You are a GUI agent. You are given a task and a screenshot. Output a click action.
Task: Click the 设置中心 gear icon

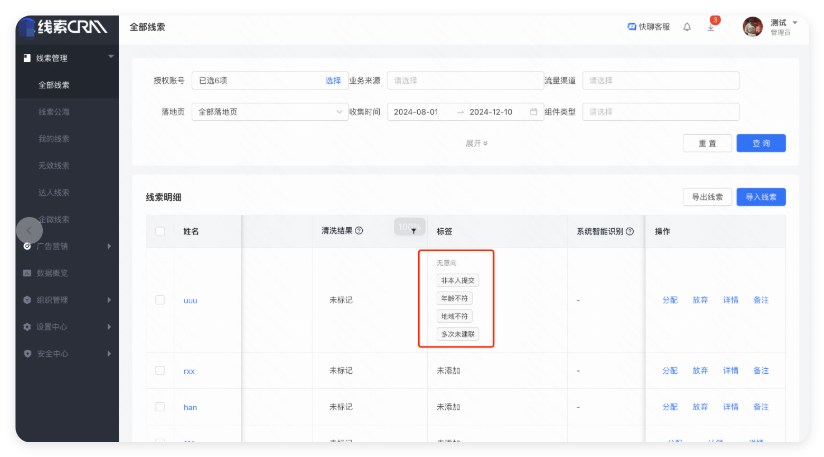point(27,327)
